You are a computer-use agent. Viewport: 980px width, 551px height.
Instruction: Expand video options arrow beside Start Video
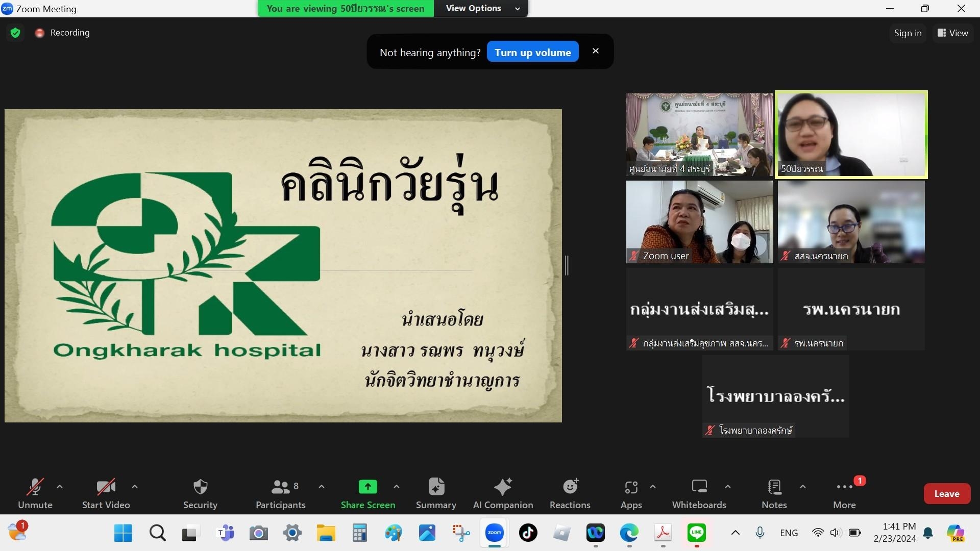[x=135, y=487]
